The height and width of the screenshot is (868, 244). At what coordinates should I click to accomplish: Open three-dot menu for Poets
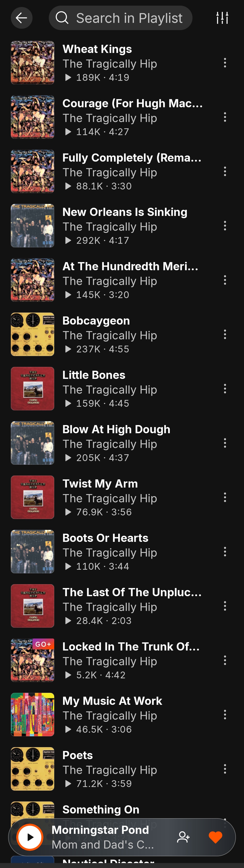(225, 769)
